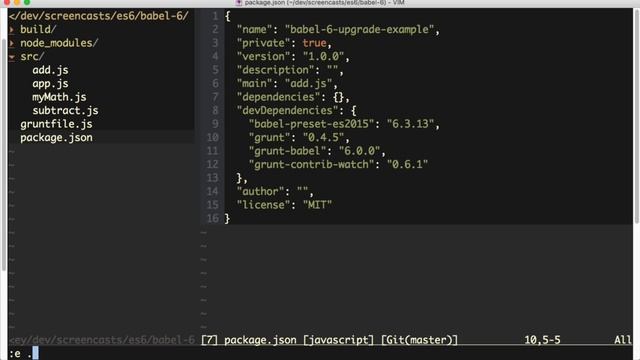Click the "babel-6-upgrade-example" value

click(360, 29)
